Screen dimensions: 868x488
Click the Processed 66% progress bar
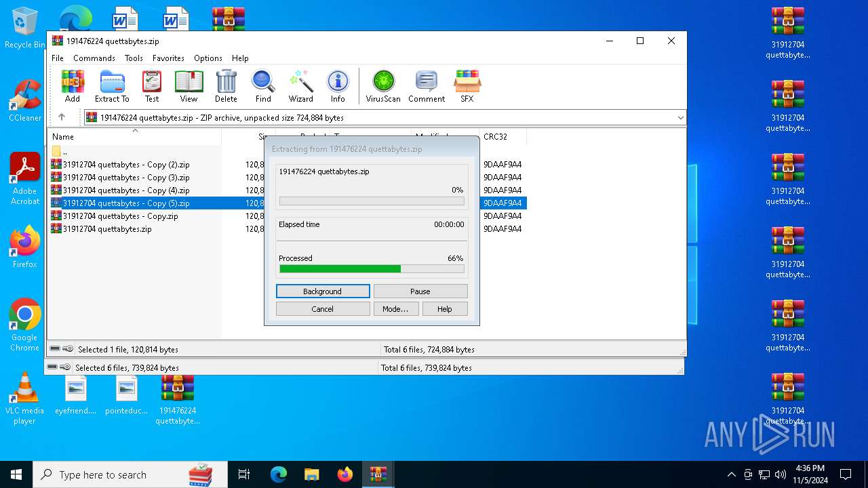point(372,269)
